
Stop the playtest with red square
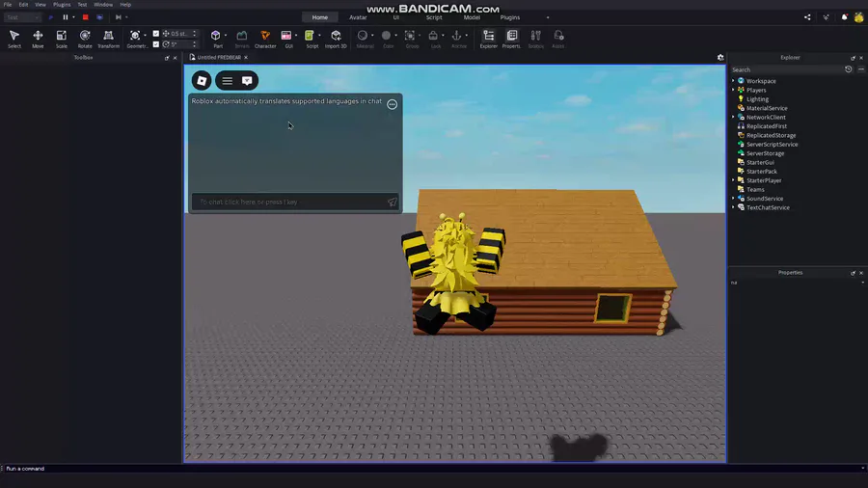click(x=85, y=17)
